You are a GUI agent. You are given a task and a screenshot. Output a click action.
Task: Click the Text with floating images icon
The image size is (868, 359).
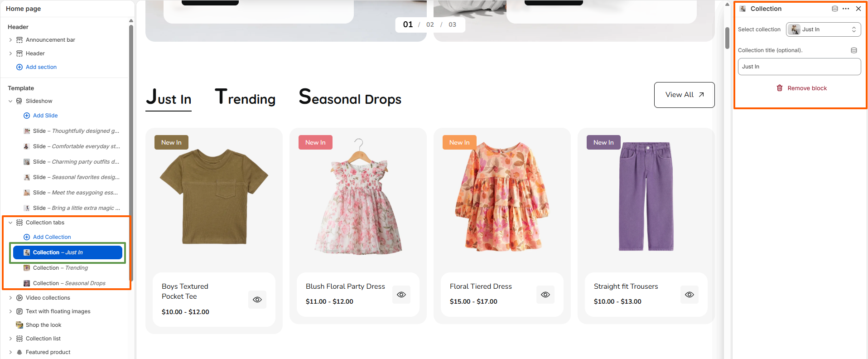(x=19, y=311)
